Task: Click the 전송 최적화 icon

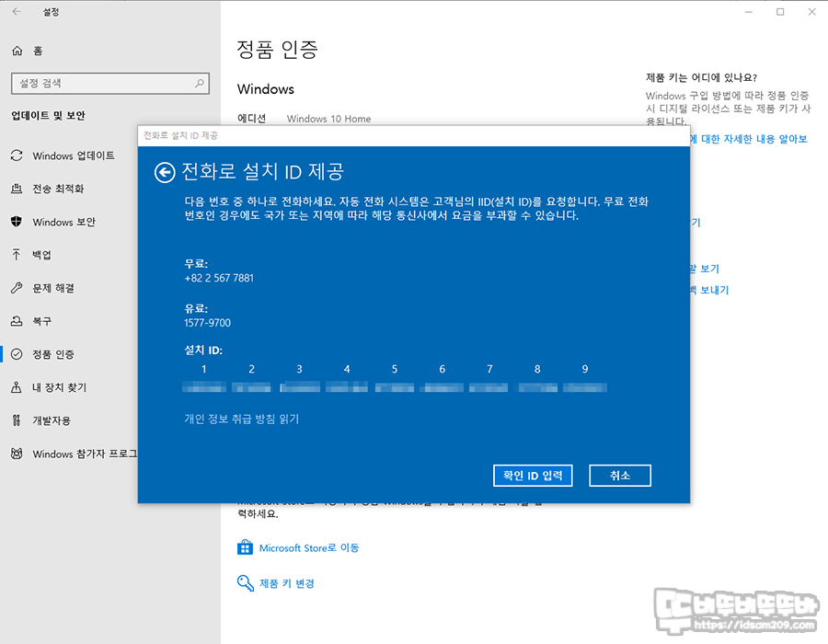Action: [x=17, y=189]
